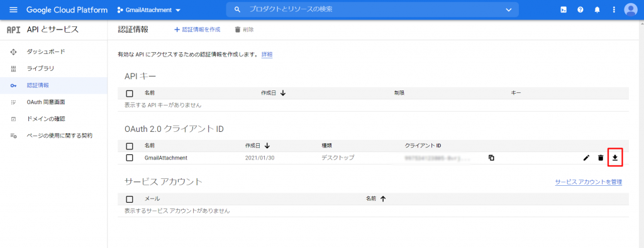Screen dimensions: 644x248
Task: Click the 削除 delete button in header
Action: pyautogui.click(x=244, y=30)
